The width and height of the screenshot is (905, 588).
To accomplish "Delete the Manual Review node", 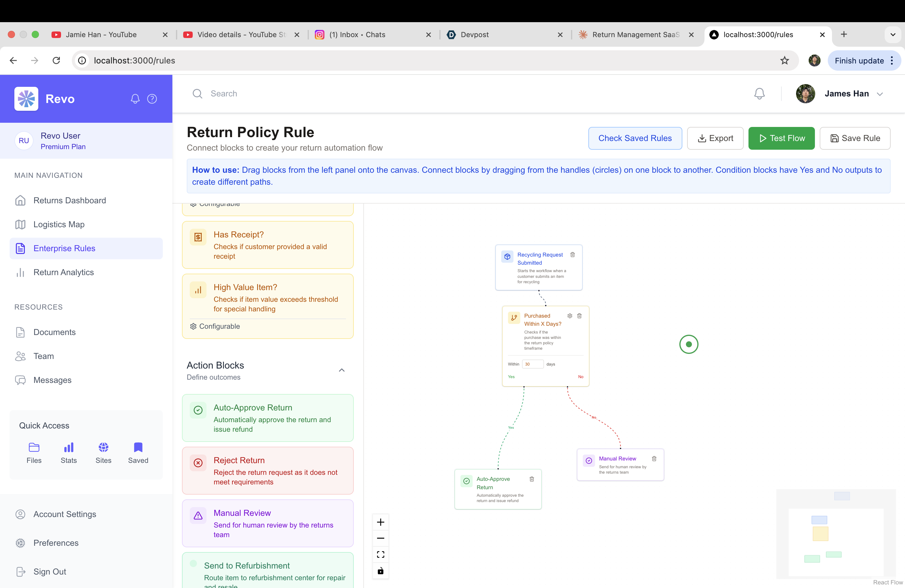I will [654, 459].
